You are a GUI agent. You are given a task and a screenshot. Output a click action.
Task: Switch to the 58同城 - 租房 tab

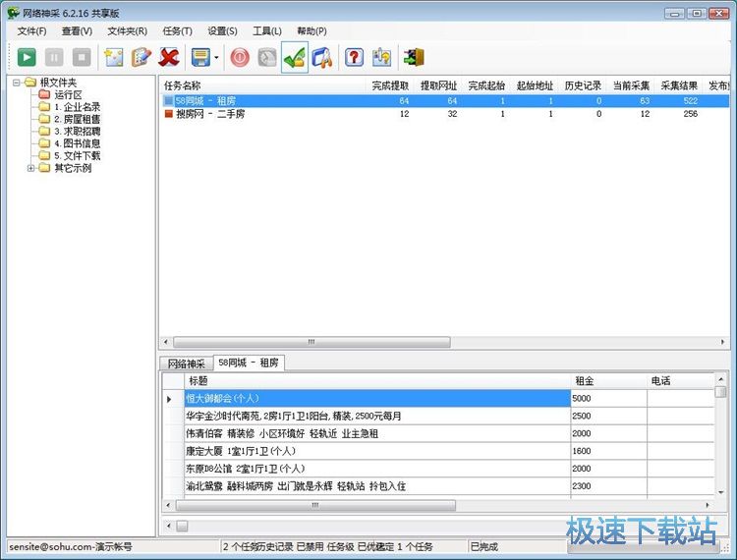pyautogui.click(x=249, y=363)
